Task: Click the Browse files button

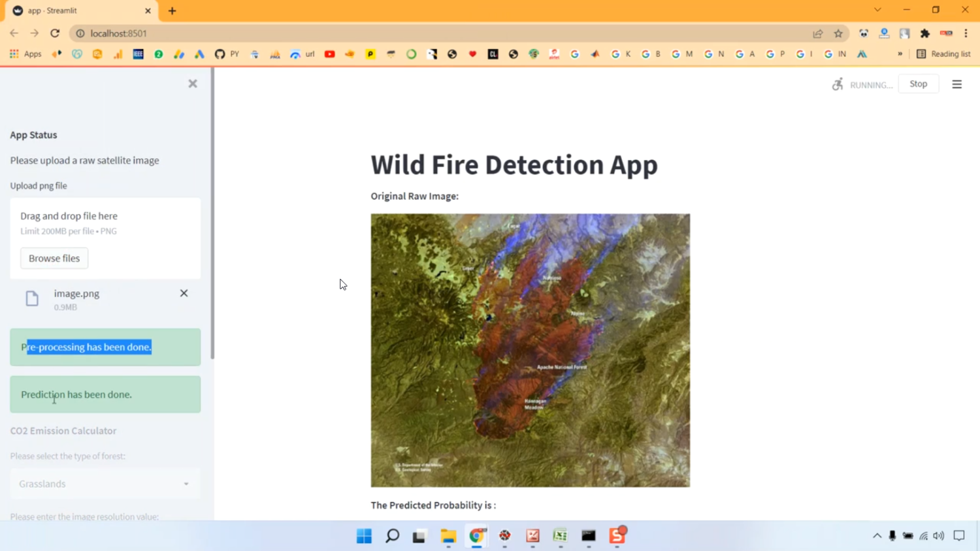Action: coord(54,259)
